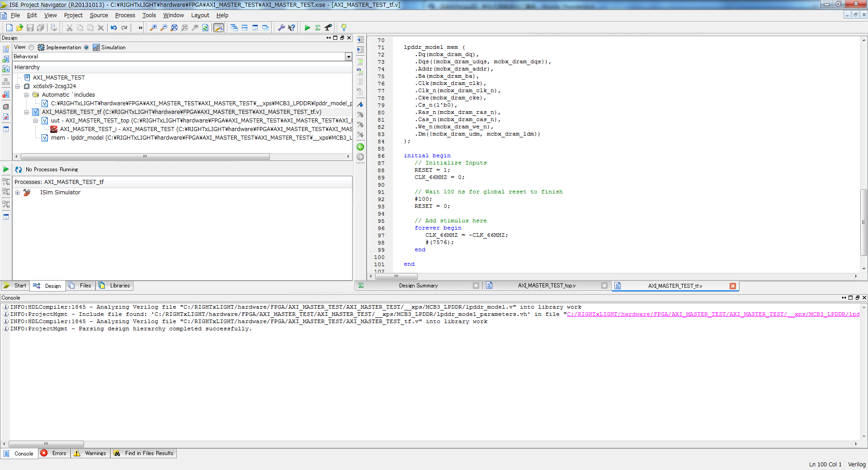Open the Layout menu
The image size is (868, 470).
pyautogui.click(x=200, y=15)
